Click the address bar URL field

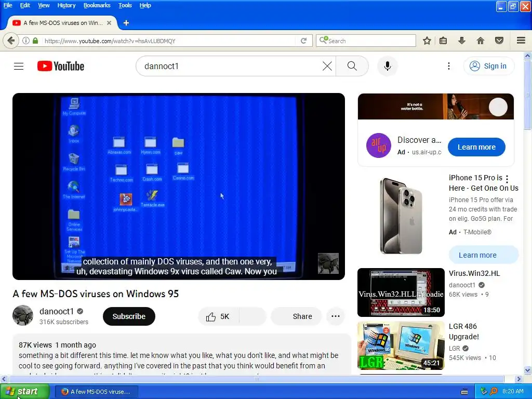(x=169, y=41)
